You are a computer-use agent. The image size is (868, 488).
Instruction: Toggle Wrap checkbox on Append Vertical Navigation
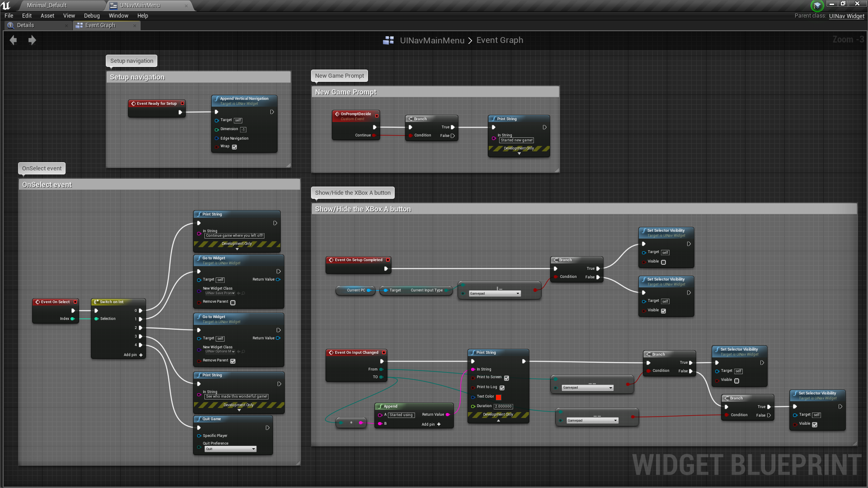point(235,147)
